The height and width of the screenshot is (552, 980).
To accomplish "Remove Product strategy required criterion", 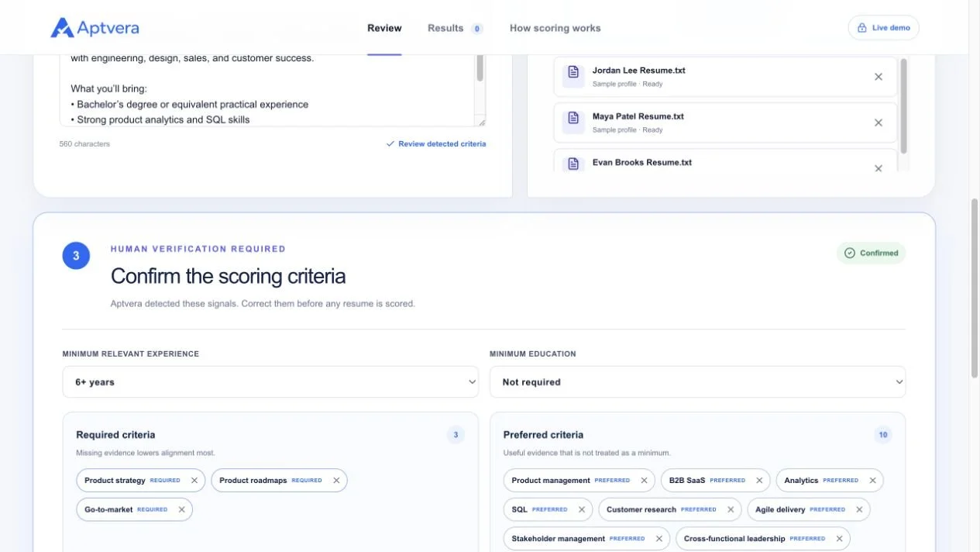I will pos(194,481).
